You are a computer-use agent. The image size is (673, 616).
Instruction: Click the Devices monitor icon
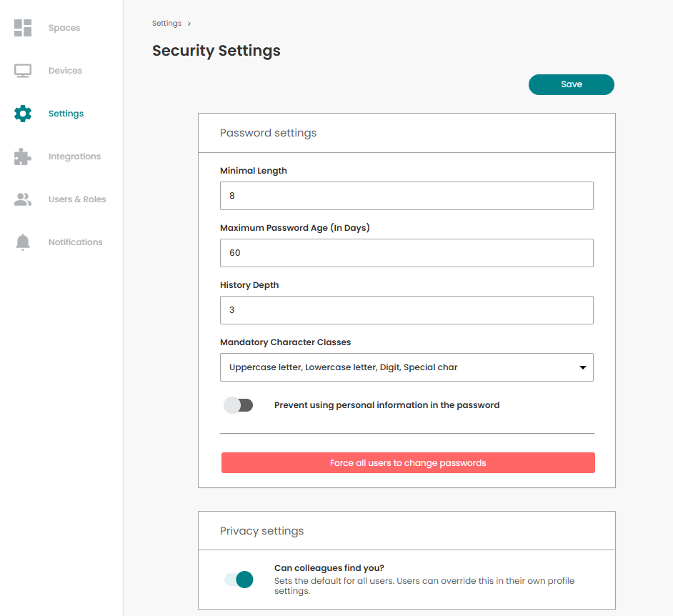(x=23, y=71)
